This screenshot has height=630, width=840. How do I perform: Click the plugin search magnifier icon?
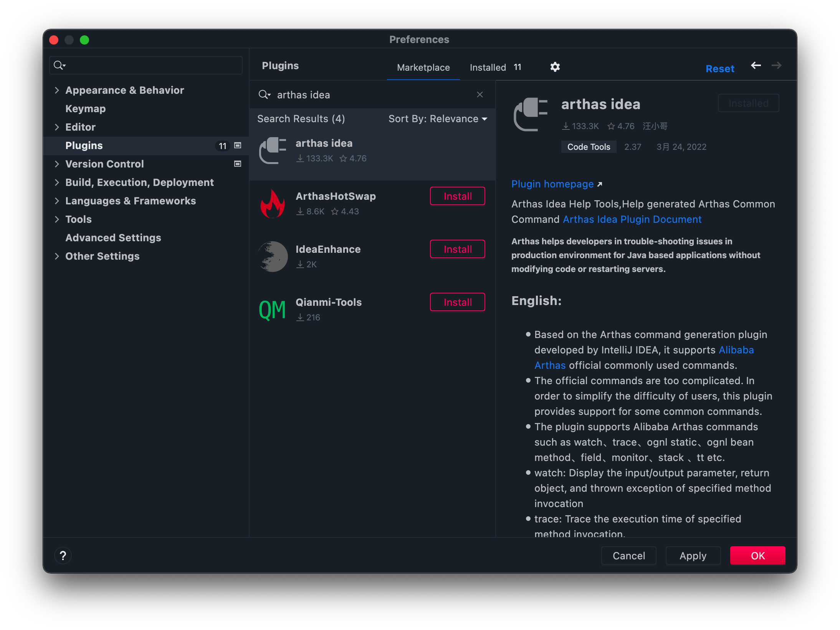point(264,94)
